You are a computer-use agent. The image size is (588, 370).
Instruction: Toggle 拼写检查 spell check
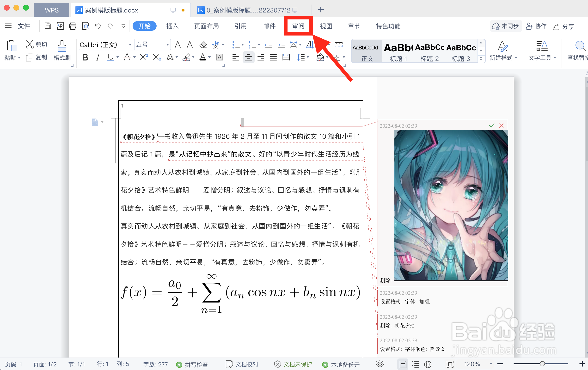(x=192, y=364)
